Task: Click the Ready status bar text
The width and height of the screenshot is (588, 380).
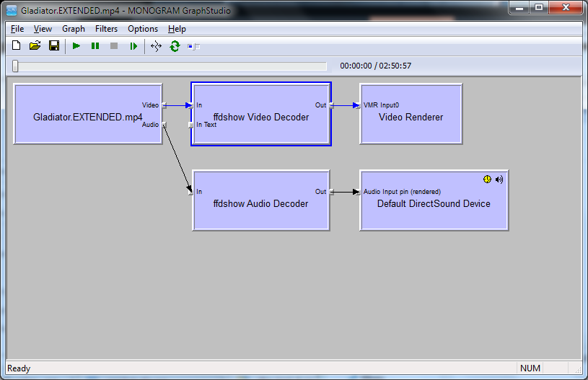Action: (19, 368)
